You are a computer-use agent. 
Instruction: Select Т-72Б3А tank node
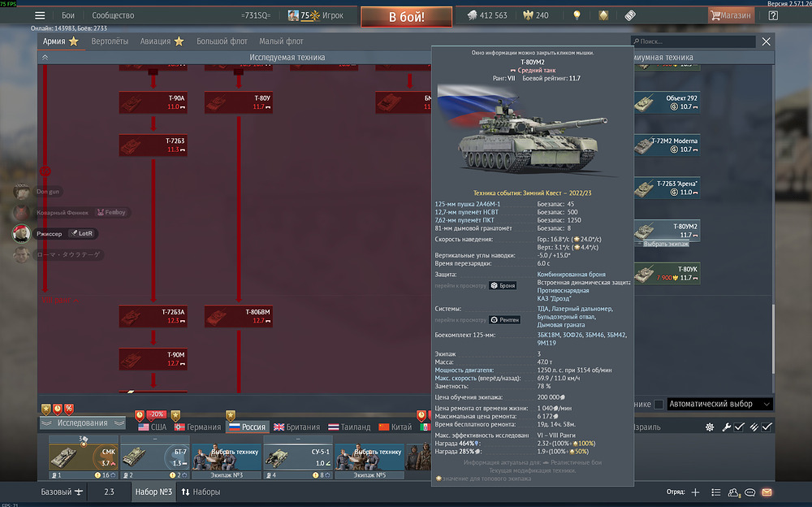(153, 316)
